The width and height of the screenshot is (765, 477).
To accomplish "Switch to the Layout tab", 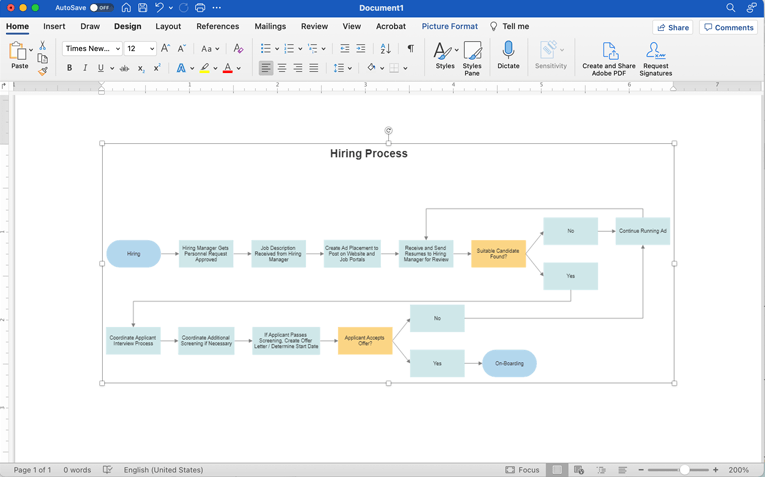I will click(168, 26).
